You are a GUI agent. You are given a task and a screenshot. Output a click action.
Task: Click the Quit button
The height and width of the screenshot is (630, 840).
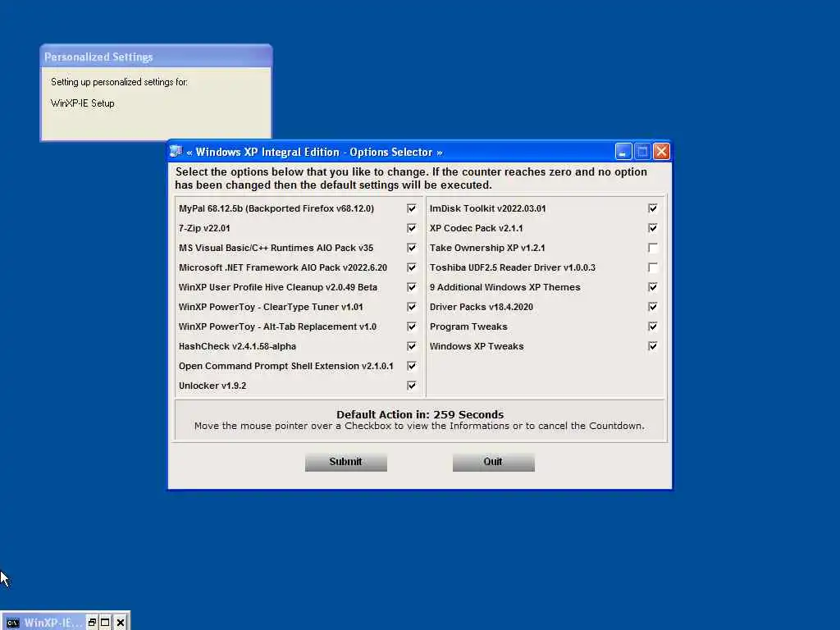coord(493,462)
